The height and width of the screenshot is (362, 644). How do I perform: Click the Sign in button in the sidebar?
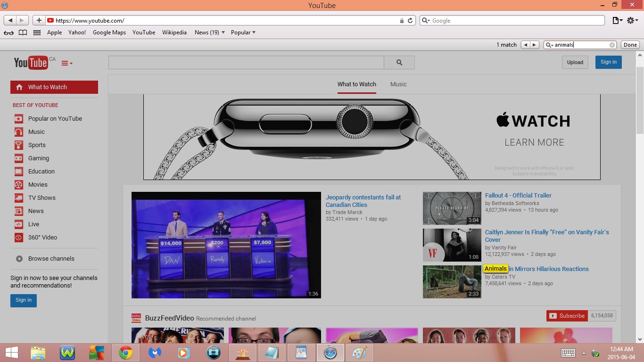click(24, 300)
